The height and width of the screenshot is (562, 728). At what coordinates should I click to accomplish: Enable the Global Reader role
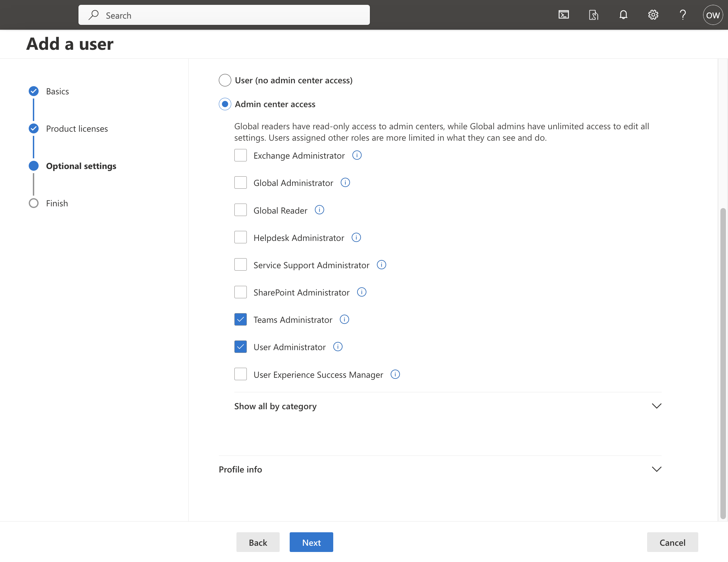click(241, 210)
